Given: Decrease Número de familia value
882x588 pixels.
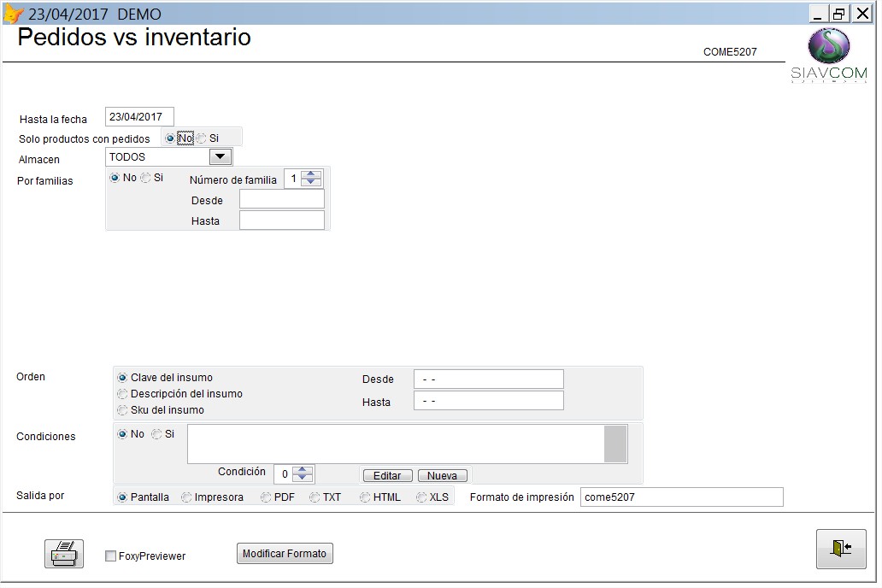Looking at the screenshot, I should click(311, 182).
